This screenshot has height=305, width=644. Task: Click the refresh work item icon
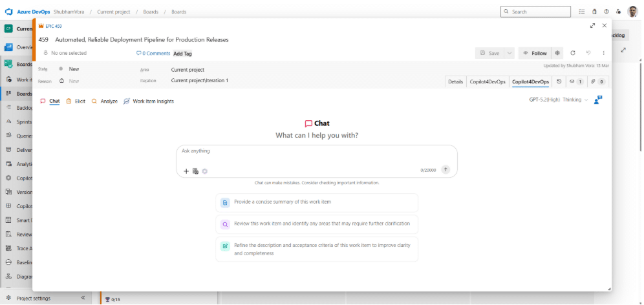pos(573,53)
